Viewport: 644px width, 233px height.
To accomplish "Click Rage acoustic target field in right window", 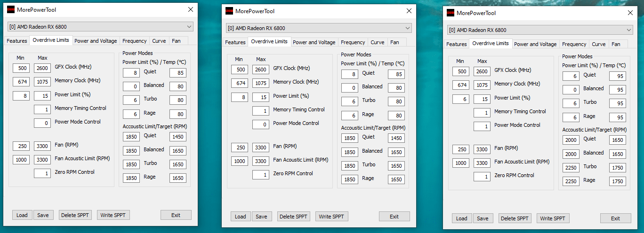I will click(618, 181).
